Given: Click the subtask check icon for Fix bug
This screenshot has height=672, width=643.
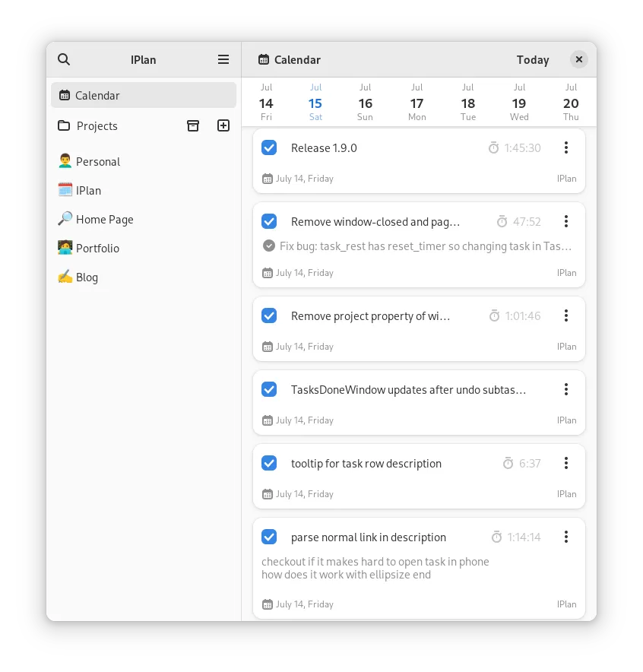Looking at the screenshot, I should coord(269,246).
